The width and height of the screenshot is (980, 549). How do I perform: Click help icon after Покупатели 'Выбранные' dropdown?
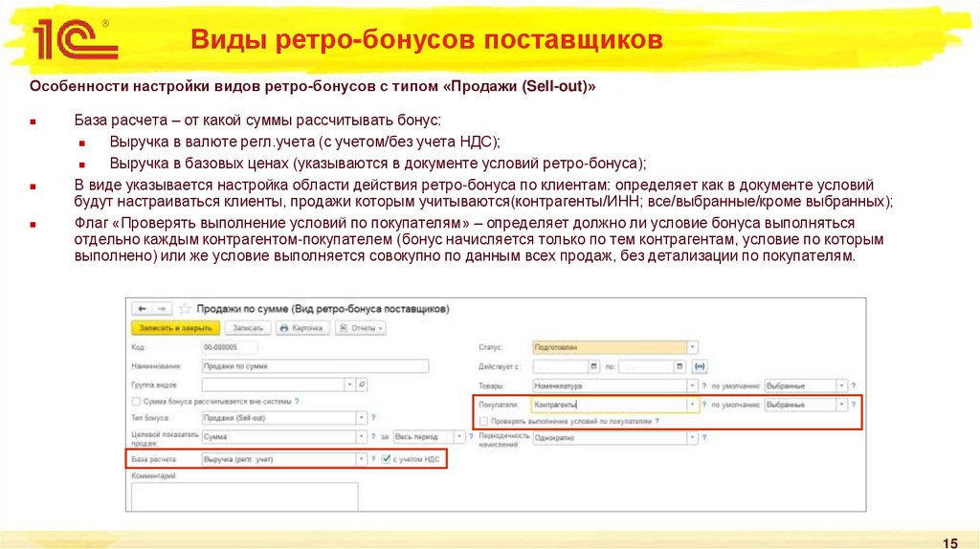point(853,405)
